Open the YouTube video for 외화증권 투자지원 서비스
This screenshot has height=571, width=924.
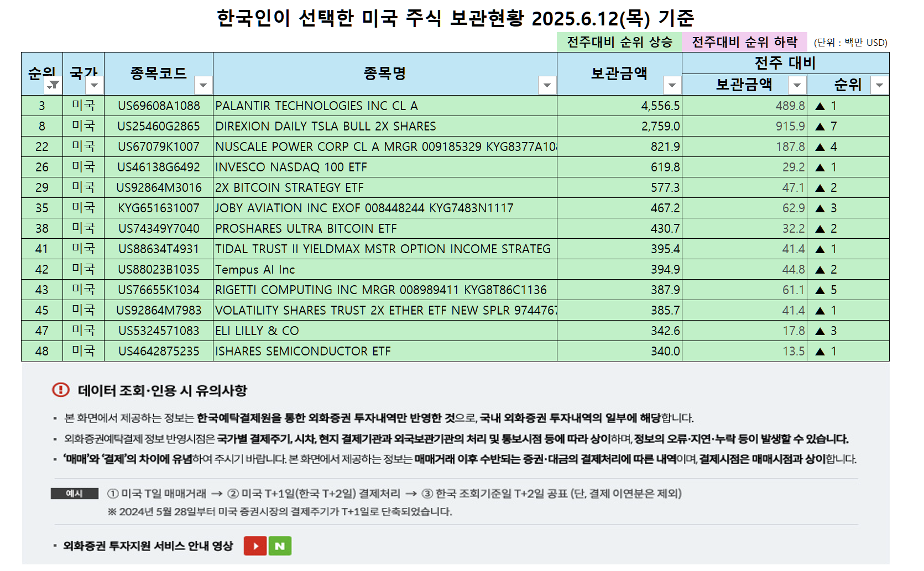255,546
